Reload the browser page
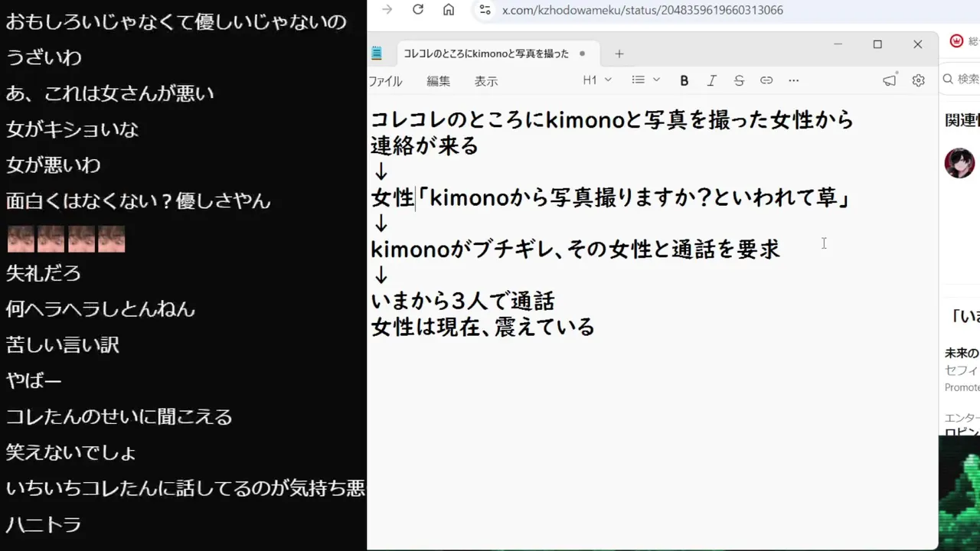The image size is (980, 551). pyautogui.click(x=418, y=10)
